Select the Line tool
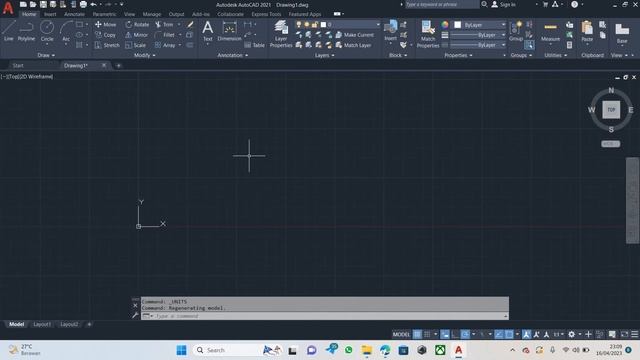 coord(9,31)
